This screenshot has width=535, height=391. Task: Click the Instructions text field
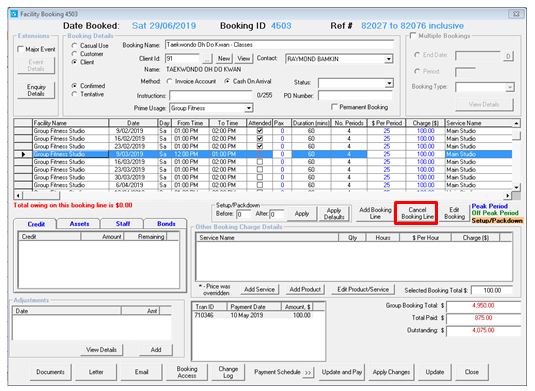[x=211, y=96]
